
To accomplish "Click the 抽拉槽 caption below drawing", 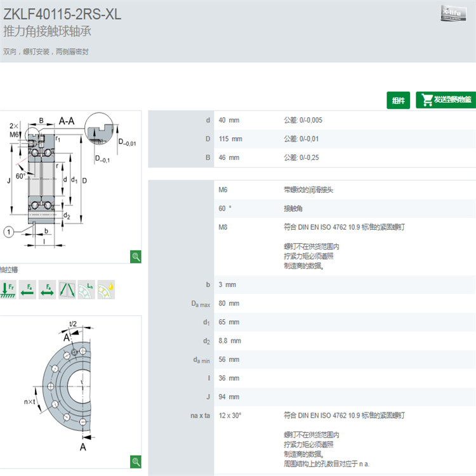I will [9, 270].
